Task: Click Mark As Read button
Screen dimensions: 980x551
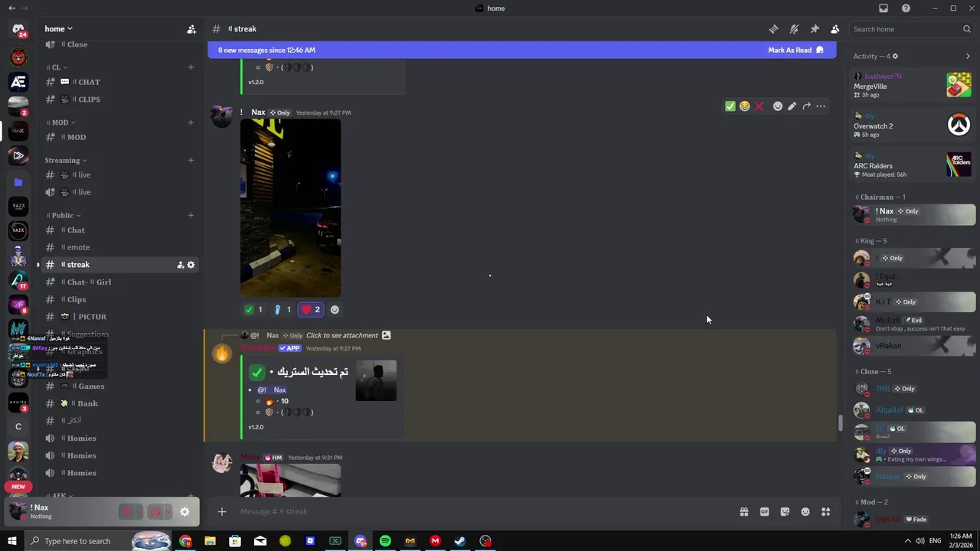Action: pos(795,50)
